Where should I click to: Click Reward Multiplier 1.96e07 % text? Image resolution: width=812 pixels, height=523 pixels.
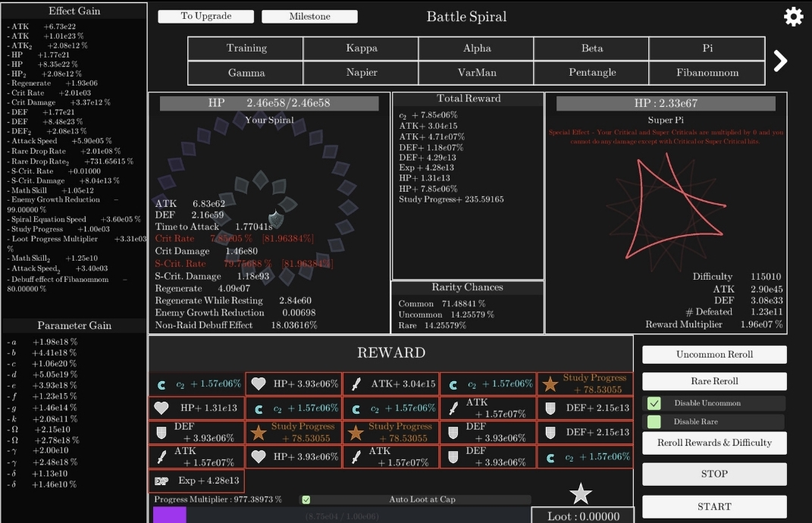(713, 324)
